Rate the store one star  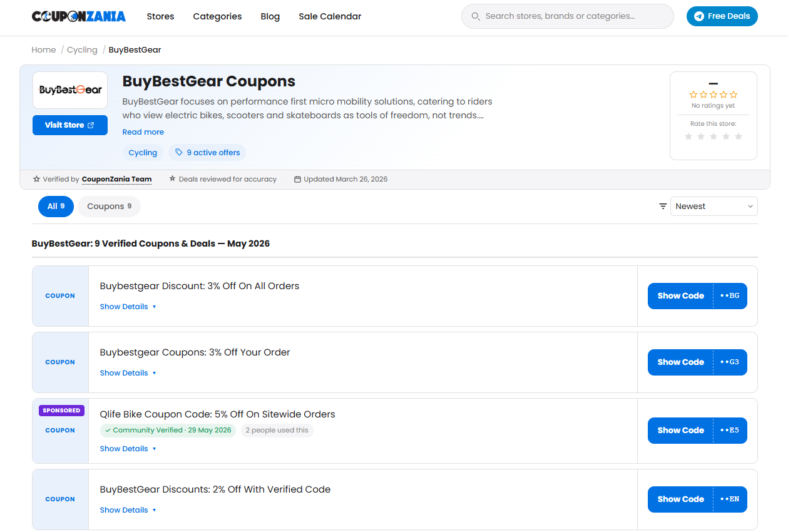(x=688, y=136)
